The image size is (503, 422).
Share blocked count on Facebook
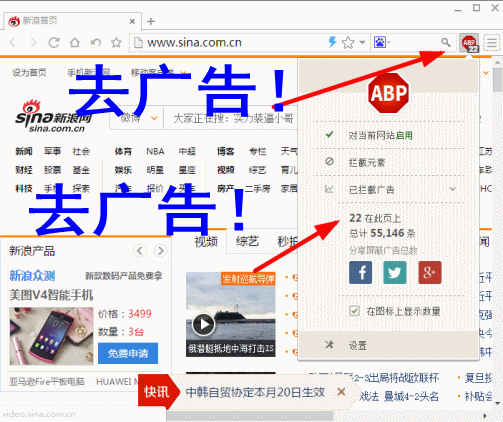coord(361,273)
